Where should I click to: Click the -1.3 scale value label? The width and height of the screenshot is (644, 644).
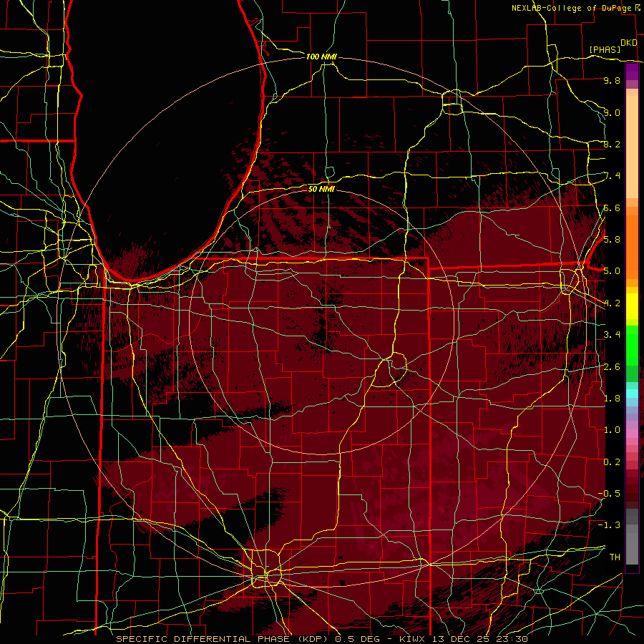pyautogui.click(x=609, y=525)
